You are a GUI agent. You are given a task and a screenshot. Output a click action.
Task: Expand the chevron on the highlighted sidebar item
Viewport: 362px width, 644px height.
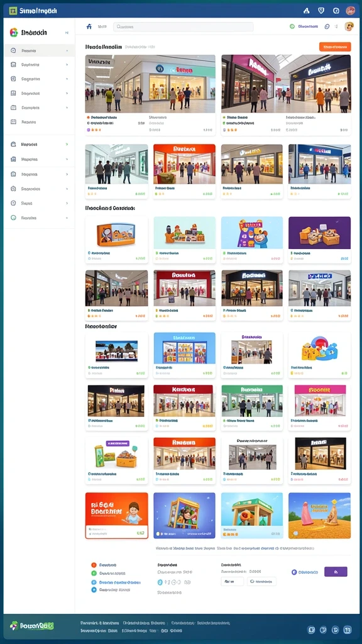[x=67, y=50]
